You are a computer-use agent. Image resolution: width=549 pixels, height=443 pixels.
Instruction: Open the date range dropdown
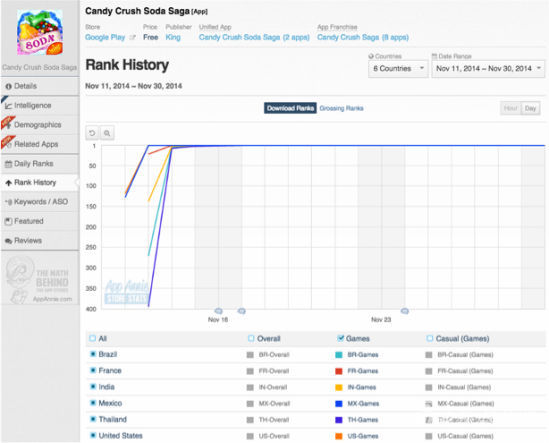488,69
